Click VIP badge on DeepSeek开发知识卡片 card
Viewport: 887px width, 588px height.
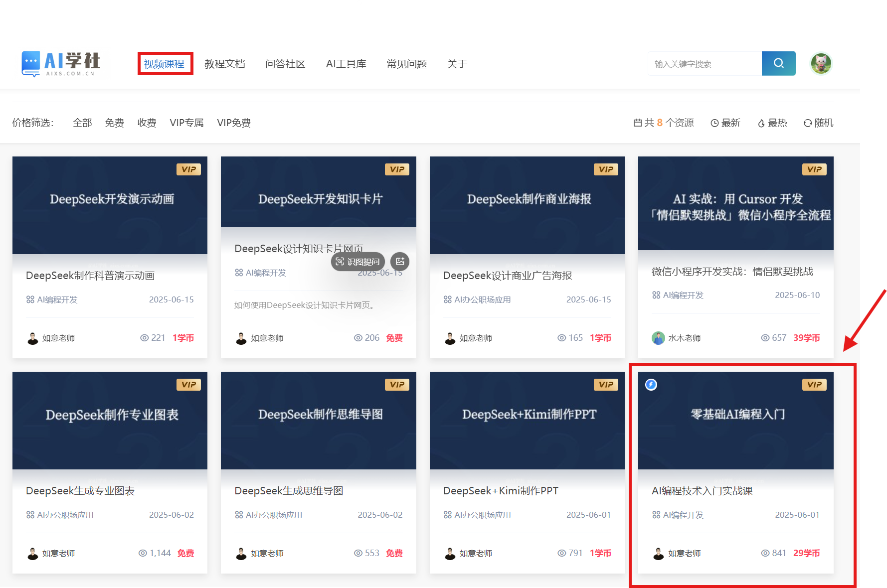tap(397, 169)
